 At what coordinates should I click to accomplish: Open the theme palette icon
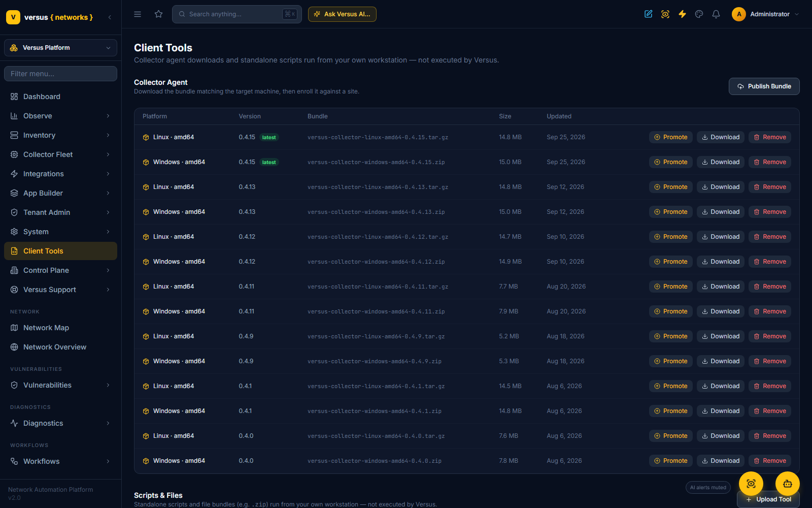point(699,14)
